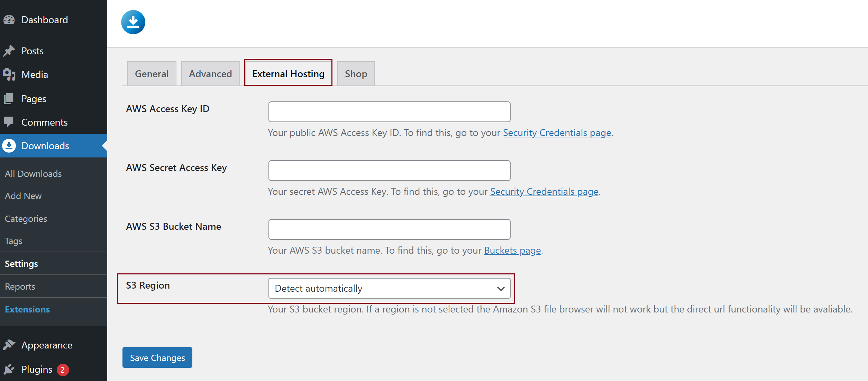868x381 pixels.
Task: Open the Extensions submenu
Action: pyautogui.click(x=27, y=309)
